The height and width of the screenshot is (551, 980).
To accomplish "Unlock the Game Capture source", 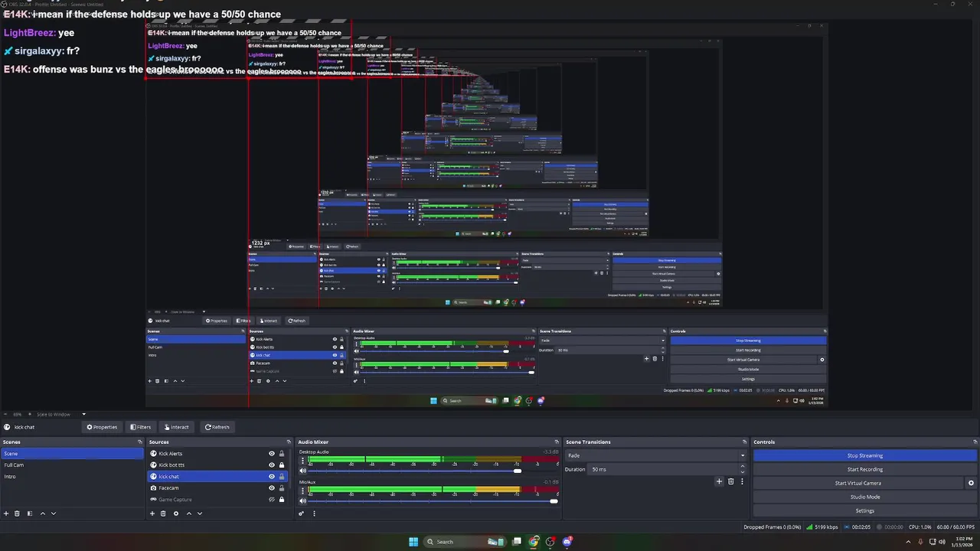I will coord(282,500).
